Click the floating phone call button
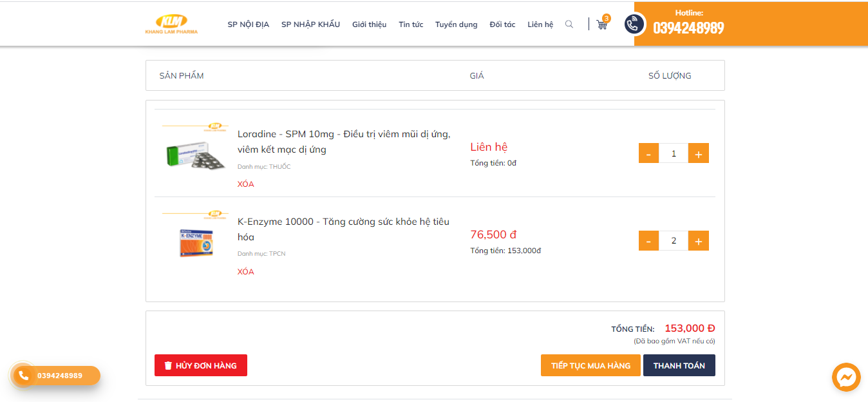Screen dimensions: 868x402 point(24,376)
